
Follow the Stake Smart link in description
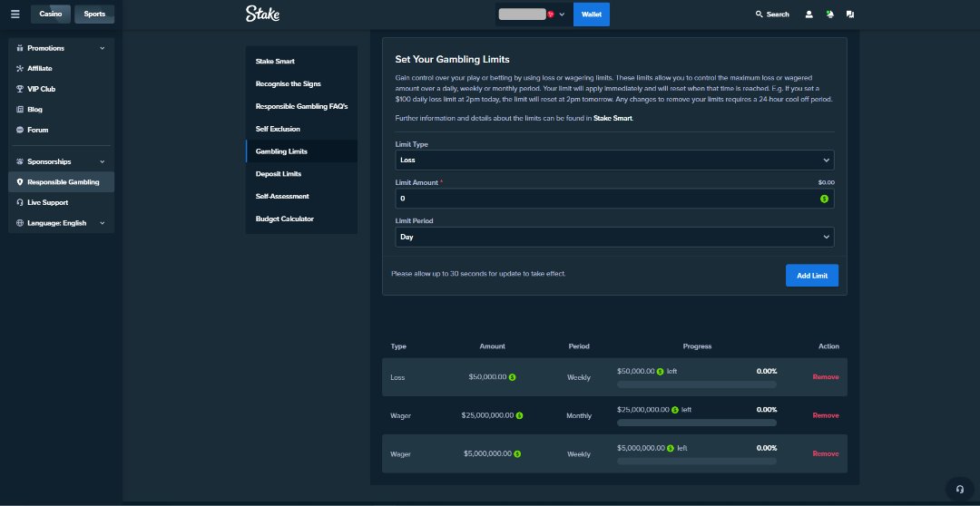(612, 118)
